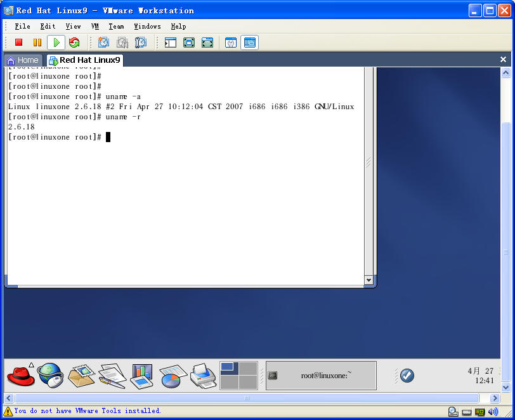This screenshot has height=420, width=515.
Task: Open the Help menu
Action: point(178,26)
